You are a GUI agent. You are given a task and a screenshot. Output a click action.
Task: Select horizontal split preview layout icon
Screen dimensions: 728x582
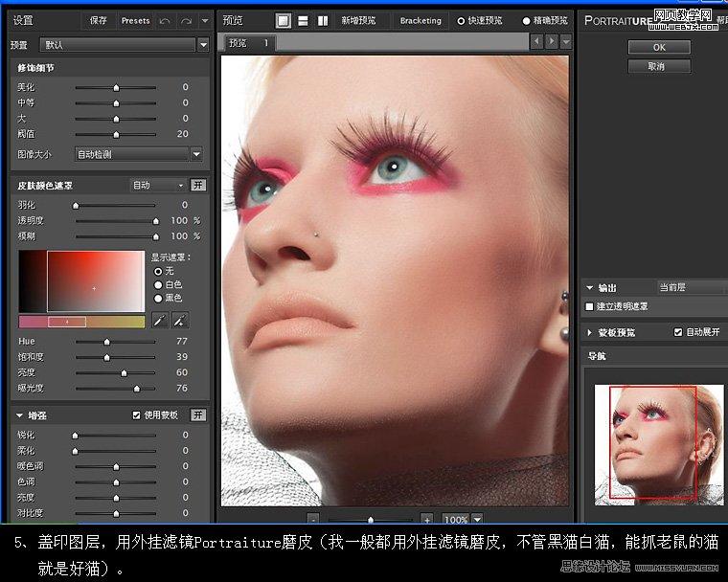coord(303,20)
